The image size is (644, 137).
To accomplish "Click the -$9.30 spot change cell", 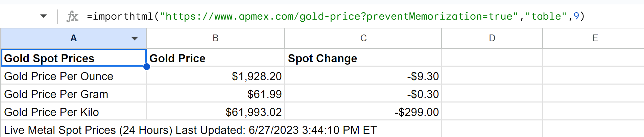I will click(363, 76).
